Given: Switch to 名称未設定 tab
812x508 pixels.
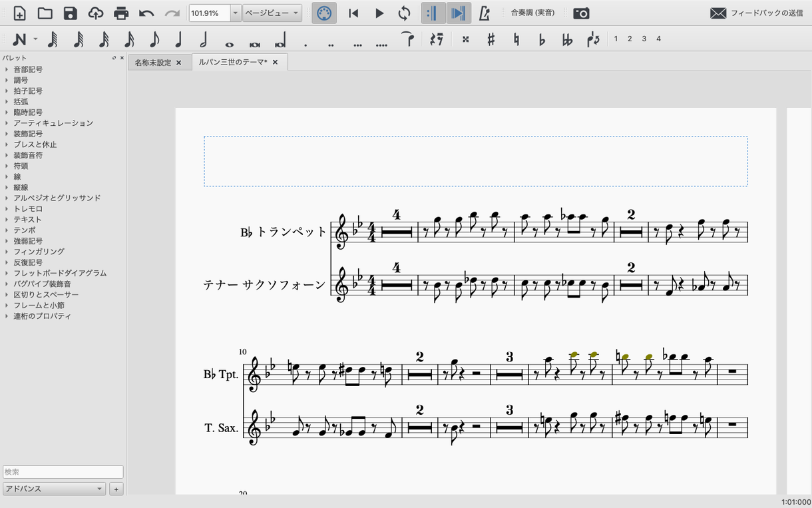Looking at the screenshot, I should [x=153, y=63].
